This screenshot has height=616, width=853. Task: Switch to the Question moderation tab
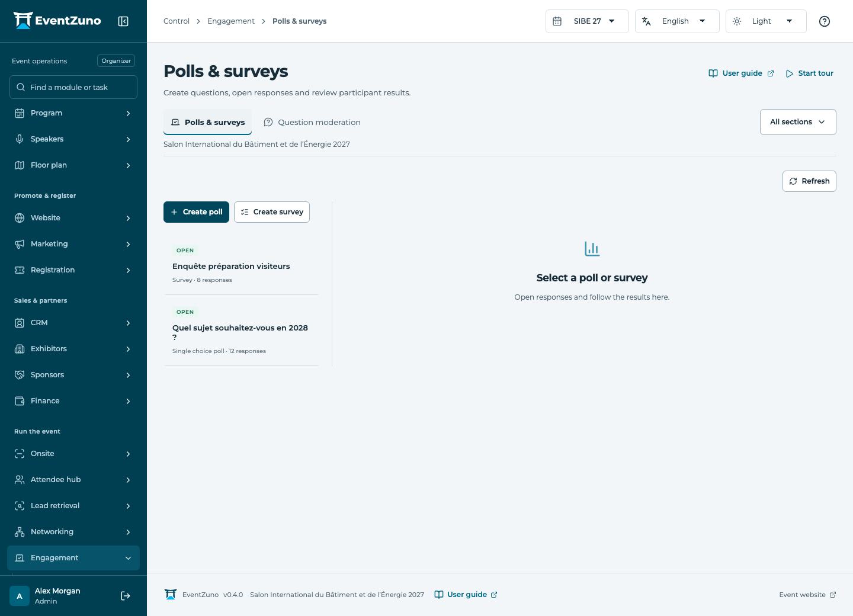pos(312,122)
